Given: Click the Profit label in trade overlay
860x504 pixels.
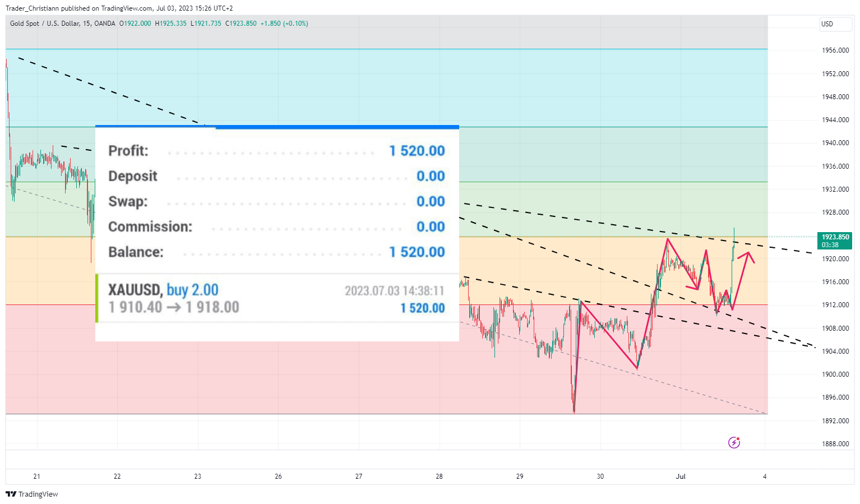Looking at the screenshot, I should 128,151.
